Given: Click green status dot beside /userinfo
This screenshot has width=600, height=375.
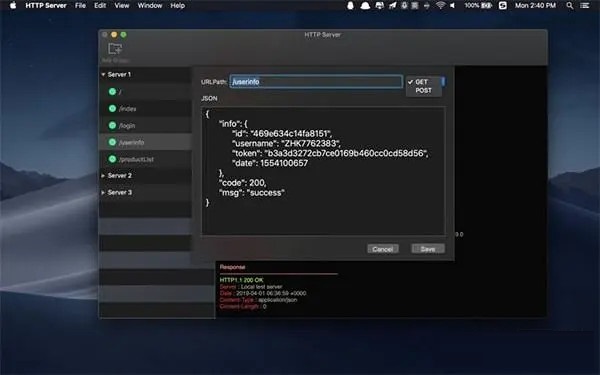Looking at the screenshot, I should (112, 142).
